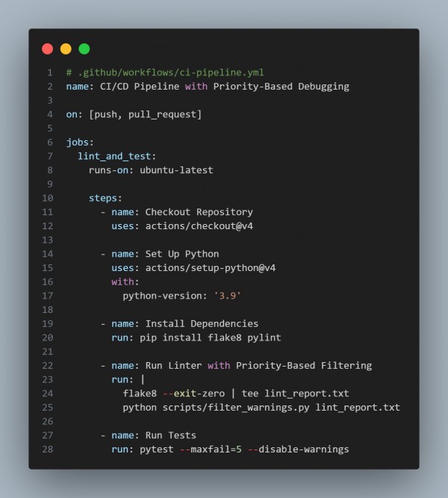Click '[push, pull_request]' trigger list
This screenshot has height=498, width=448.
coord(145,114)
